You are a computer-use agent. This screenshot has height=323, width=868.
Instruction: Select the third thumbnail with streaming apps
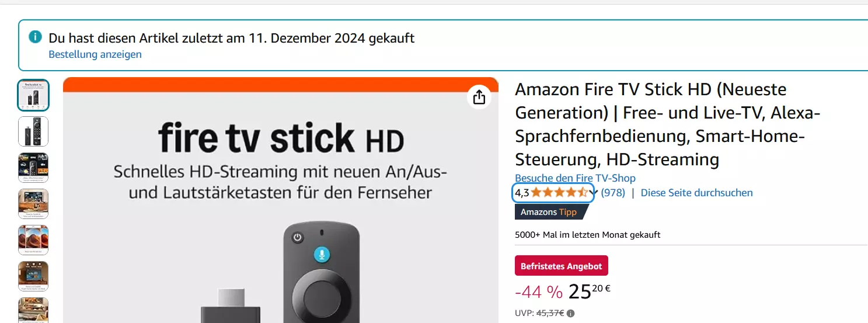[33, 168]
